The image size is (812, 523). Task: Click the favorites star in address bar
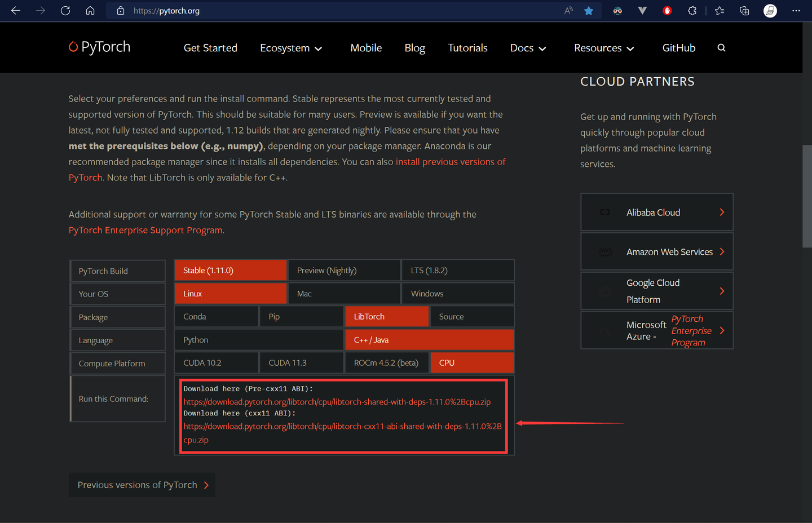589,11
